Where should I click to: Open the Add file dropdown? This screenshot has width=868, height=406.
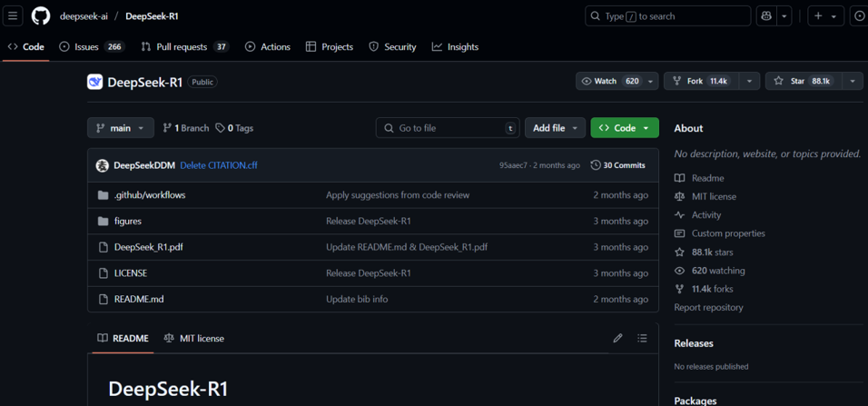tap(555, 128)
